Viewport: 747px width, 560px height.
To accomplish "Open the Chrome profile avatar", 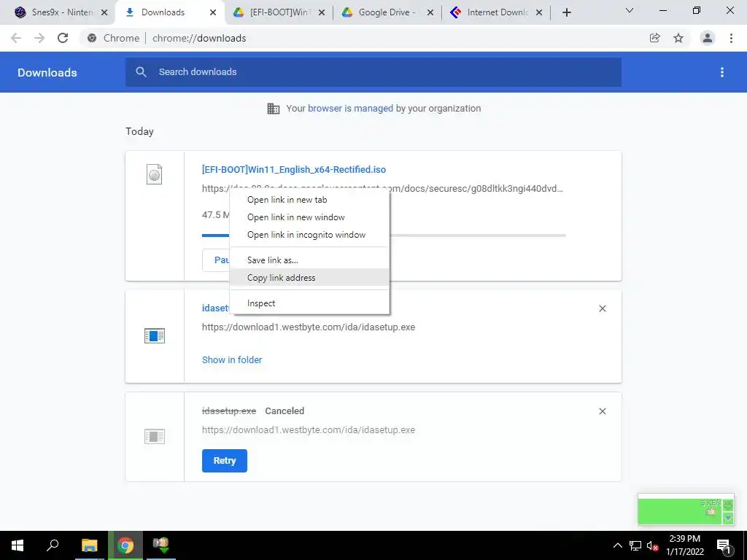I will [708, 38].
